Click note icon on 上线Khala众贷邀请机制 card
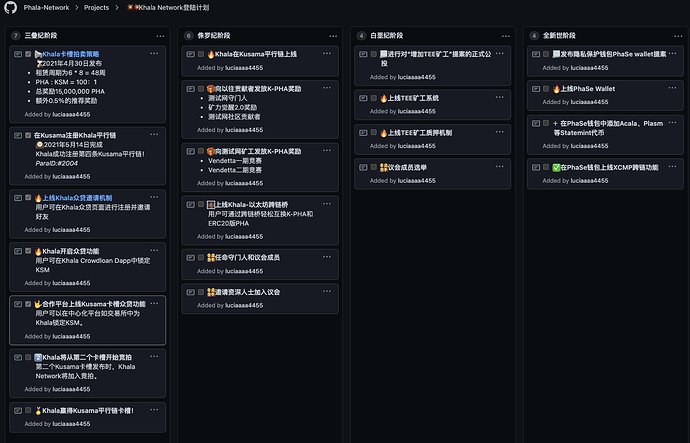This screenshot has height=443, width=690. pos(18,198)
